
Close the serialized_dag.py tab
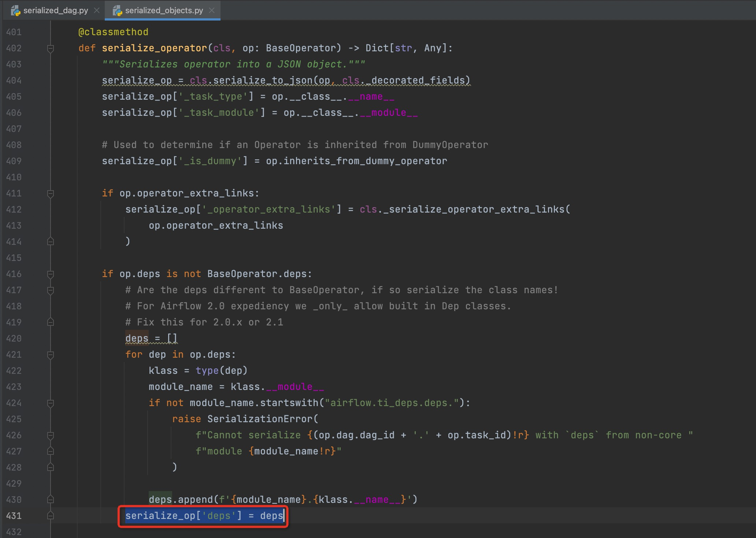[x=97, y=11]
